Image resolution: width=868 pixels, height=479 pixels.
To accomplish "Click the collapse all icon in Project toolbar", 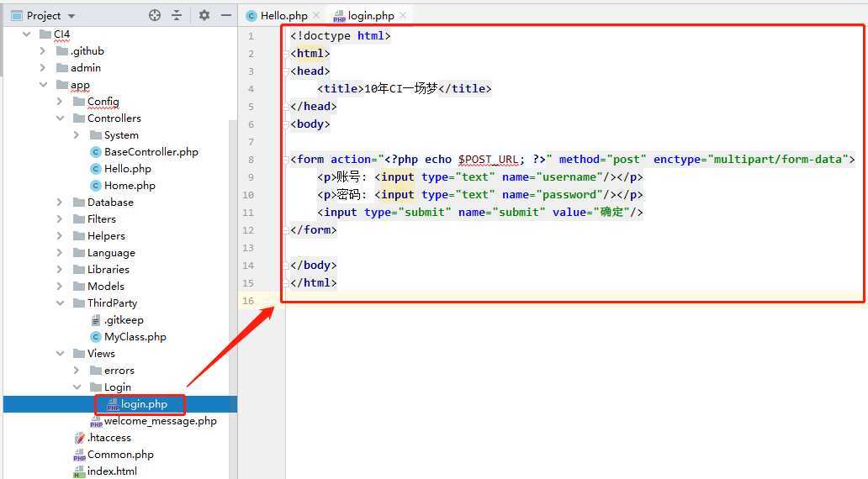I will click(x=177, y=15).
